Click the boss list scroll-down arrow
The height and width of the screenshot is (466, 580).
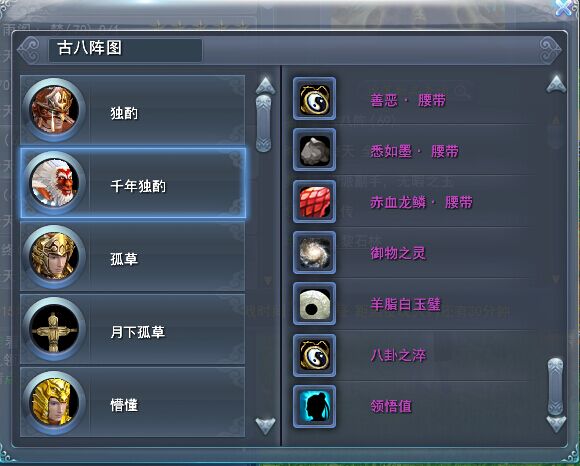coord(266,426)
